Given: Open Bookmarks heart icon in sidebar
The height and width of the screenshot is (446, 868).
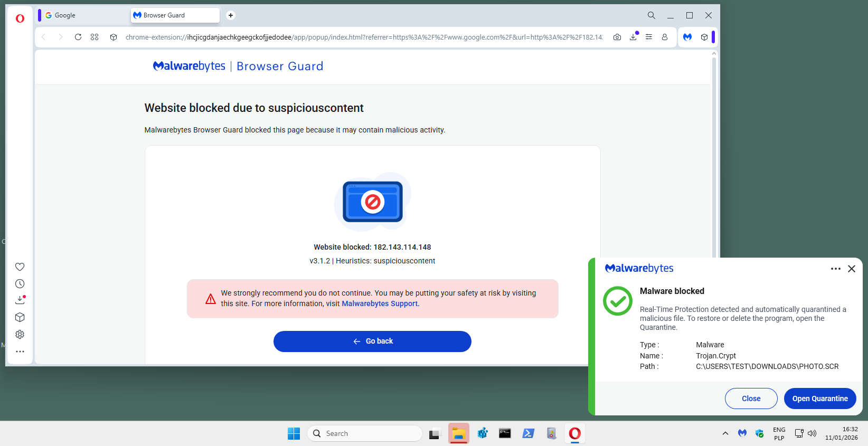Looking at the screenshot, I should point(20,267).
